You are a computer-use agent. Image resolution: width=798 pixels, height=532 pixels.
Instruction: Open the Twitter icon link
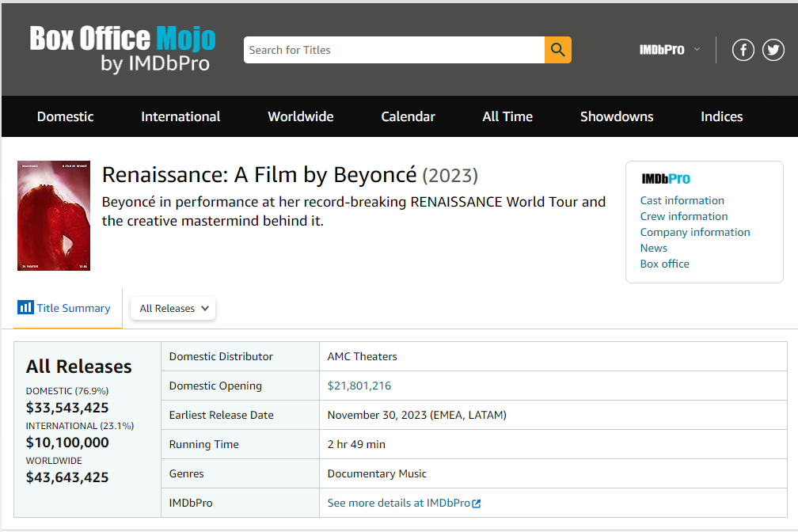tap(773, 50)
